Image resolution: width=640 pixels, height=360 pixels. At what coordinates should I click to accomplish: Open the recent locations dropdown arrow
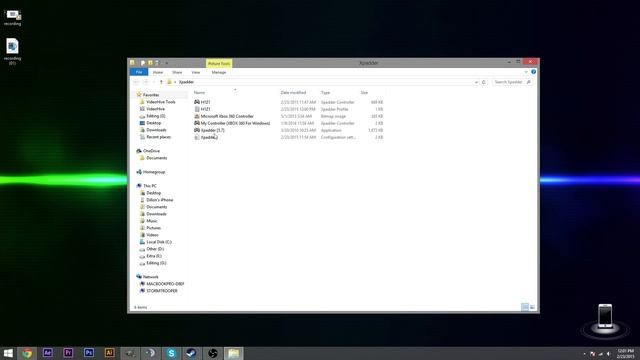pos(154,82)
